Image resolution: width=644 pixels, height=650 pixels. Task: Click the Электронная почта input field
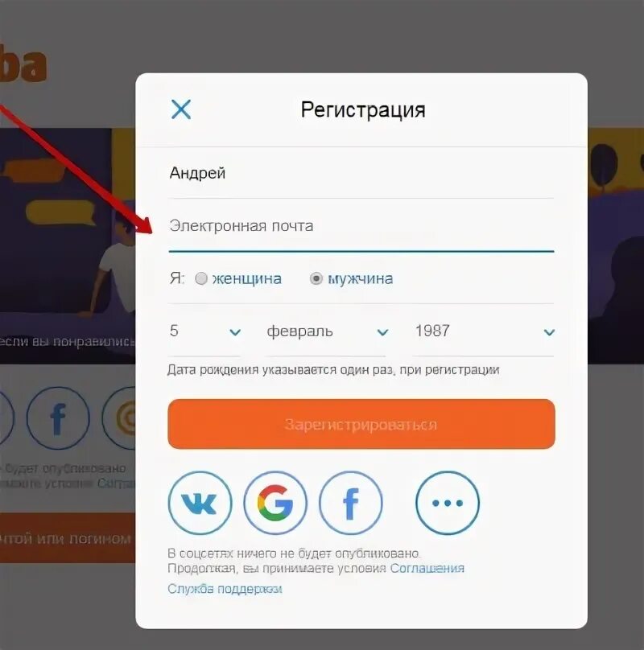pyautogui.click(x=361, y=226)
